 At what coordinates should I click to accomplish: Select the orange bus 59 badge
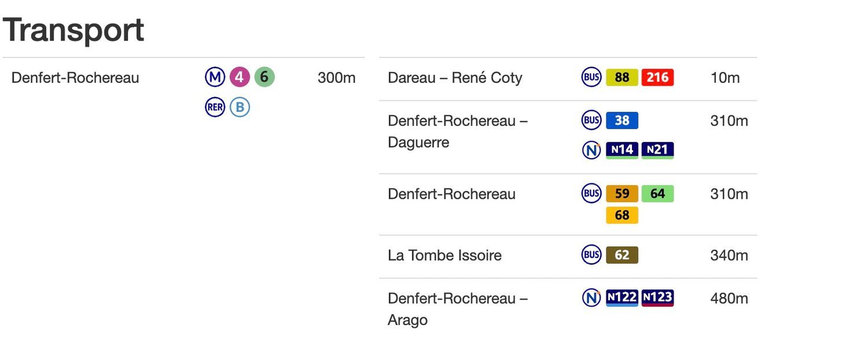click(622, 193)
